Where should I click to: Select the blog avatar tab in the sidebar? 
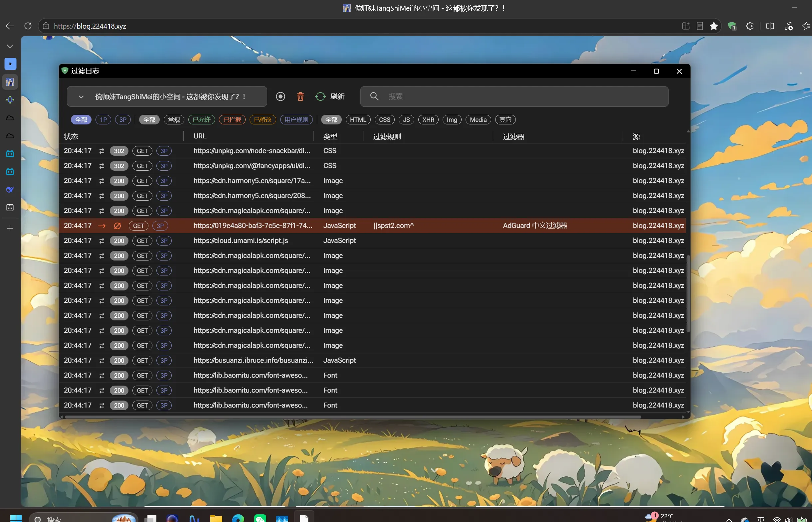10,82
